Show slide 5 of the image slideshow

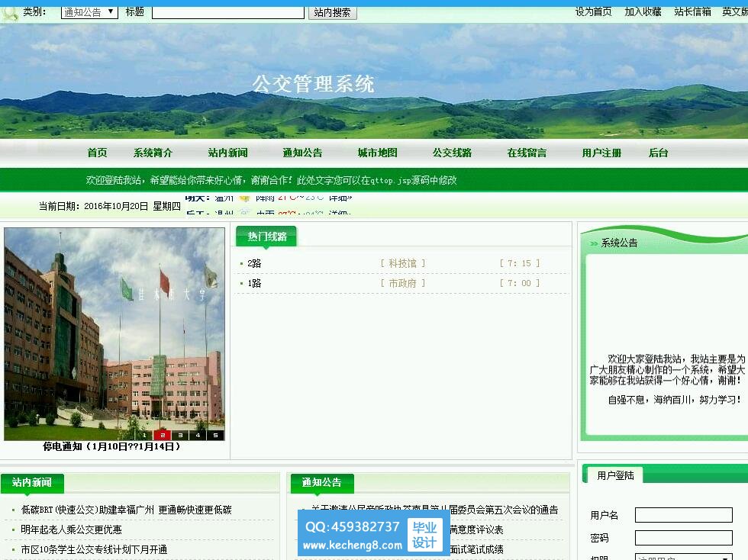215,435
